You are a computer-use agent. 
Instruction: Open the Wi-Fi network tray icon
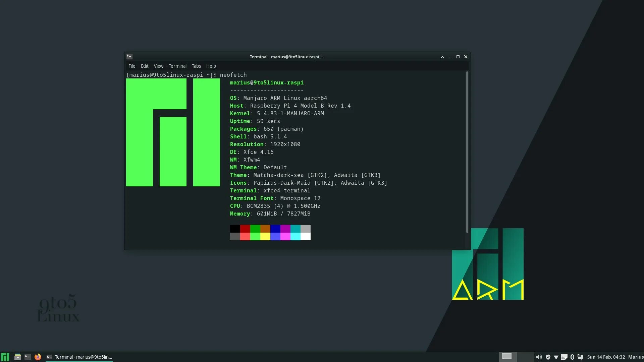[556, 357]
